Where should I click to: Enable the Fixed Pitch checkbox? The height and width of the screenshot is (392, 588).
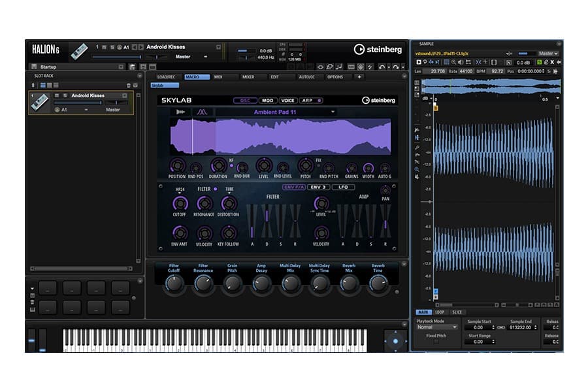(435, 342)
